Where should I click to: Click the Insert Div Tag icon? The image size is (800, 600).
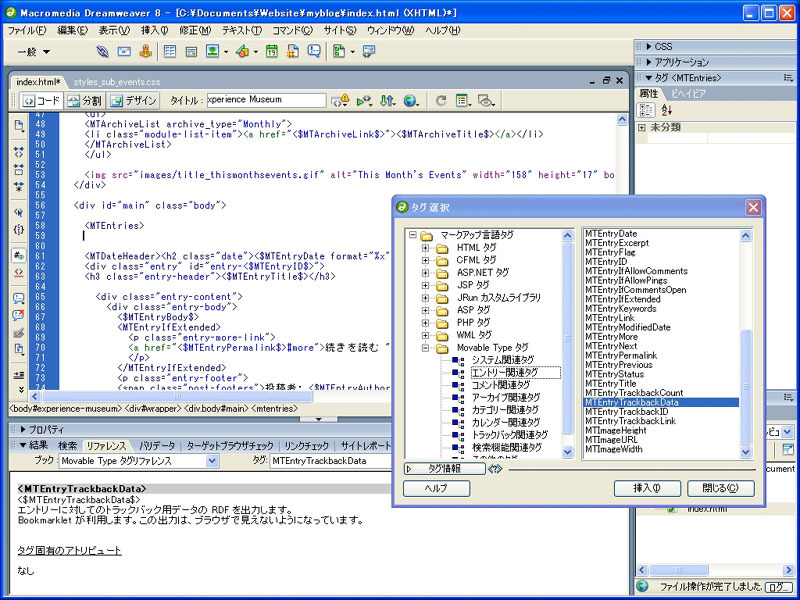(x=191, y=52)
